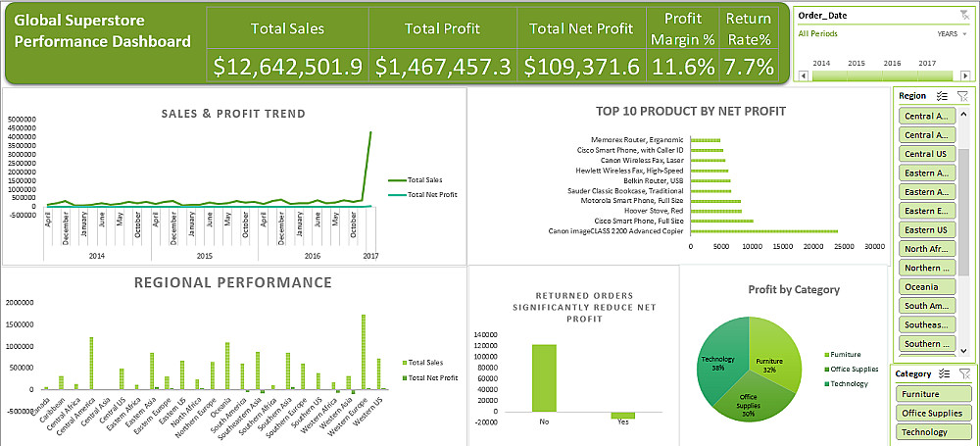Click the Order_Date timeline left scroll arrow
This screenshot has width=980, height=446.
802,75
